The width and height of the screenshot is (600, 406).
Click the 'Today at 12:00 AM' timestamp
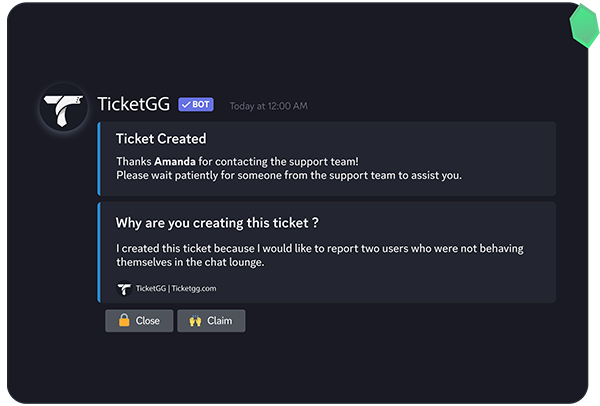(x=268, y=105)
